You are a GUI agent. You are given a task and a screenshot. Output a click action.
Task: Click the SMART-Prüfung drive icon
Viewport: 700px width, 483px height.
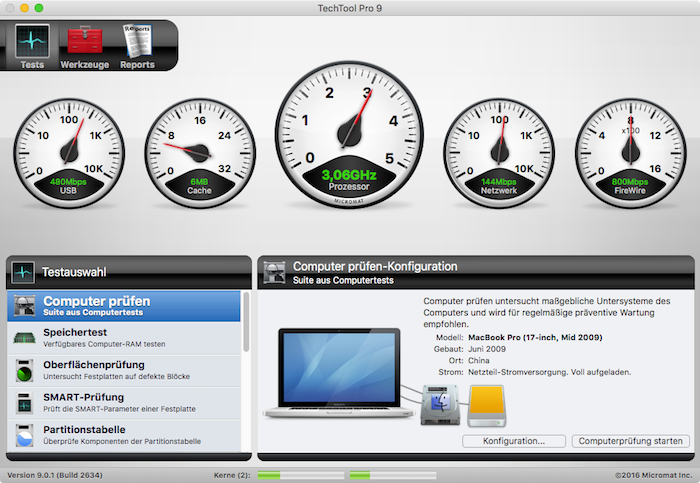[x=25, y=403]
